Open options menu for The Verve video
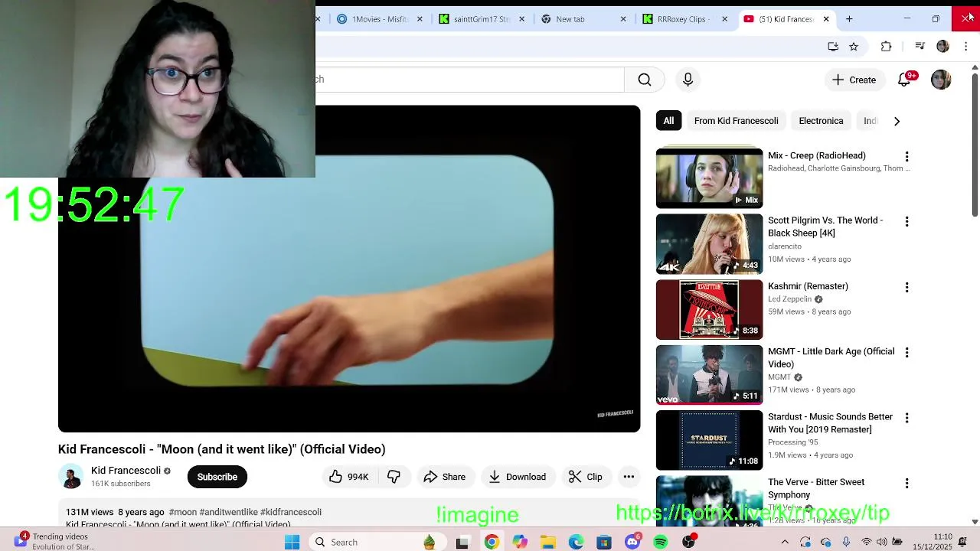The image size is (980, 551). (906, 483)
